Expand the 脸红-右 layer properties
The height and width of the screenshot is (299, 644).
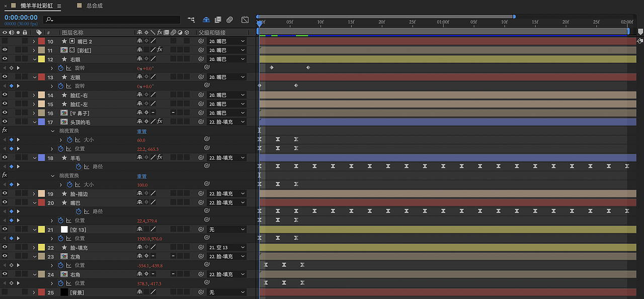[x=34, y=95]
